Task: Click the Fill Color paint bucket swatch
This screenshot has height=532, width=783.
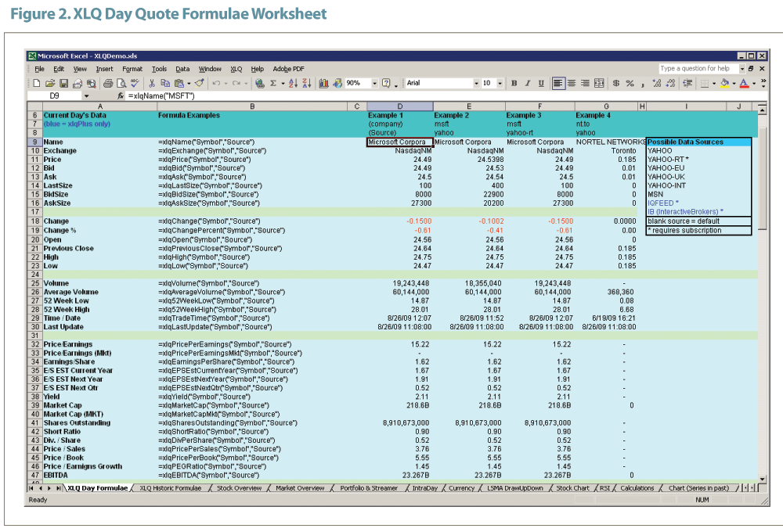Action: [x=724, y=84]
